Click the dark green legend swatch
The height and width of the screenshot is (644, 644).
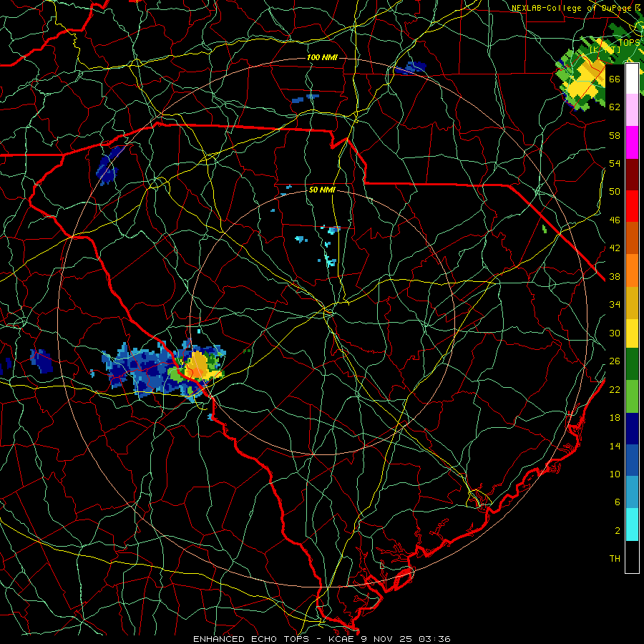[x=632, y=364]
